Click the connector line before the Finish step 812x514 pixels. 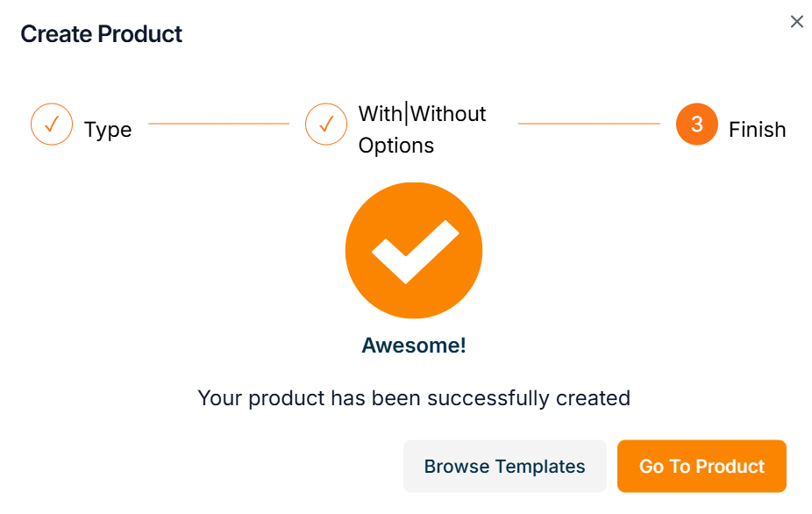tap(588, 124)
